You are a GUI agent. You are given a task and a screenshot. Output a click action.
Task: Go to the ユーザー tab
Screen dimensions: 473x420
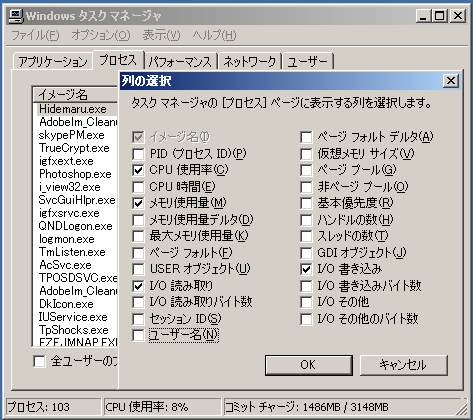click(x=308, y=61)
